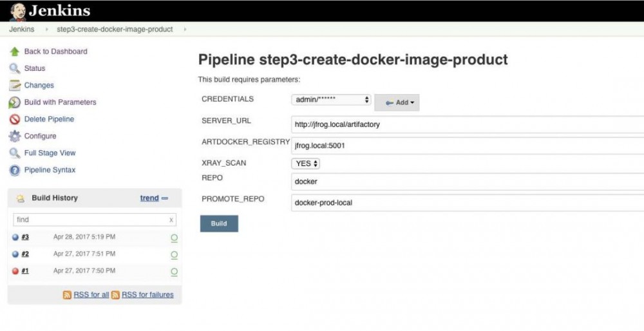Open the Changes notepad icon
Viewport: 644px width, 331px height.
click(14, 85)
